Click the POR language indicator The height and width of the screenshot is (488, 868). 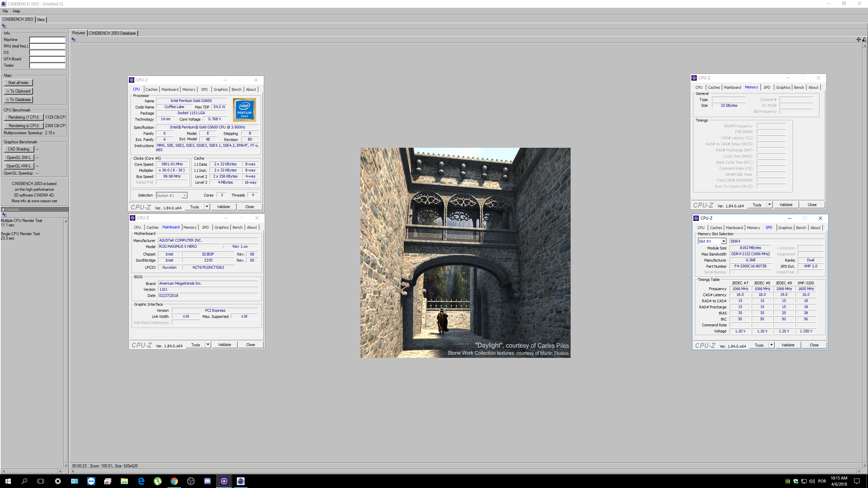click(822, 481)
